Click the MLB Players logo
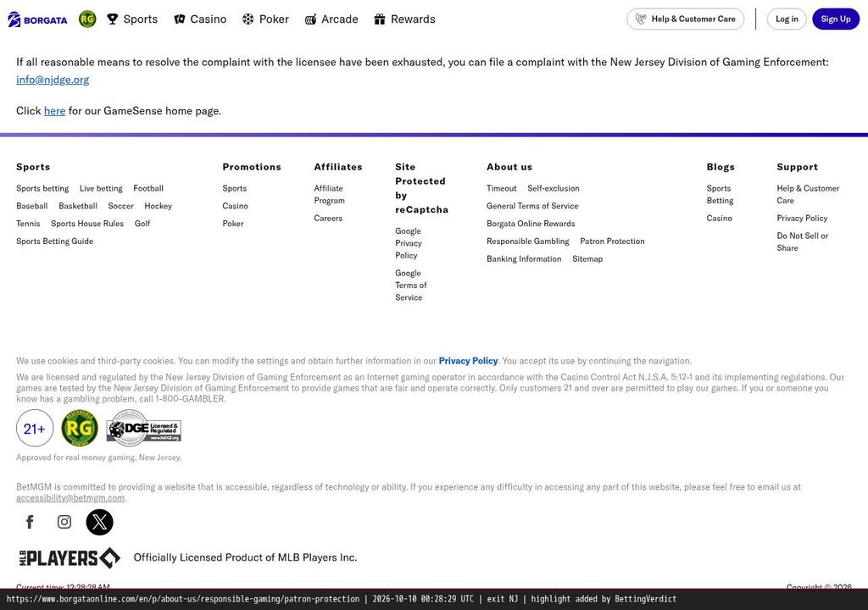The height and width of the screenshot is (610, 868). tap(70, 558)
